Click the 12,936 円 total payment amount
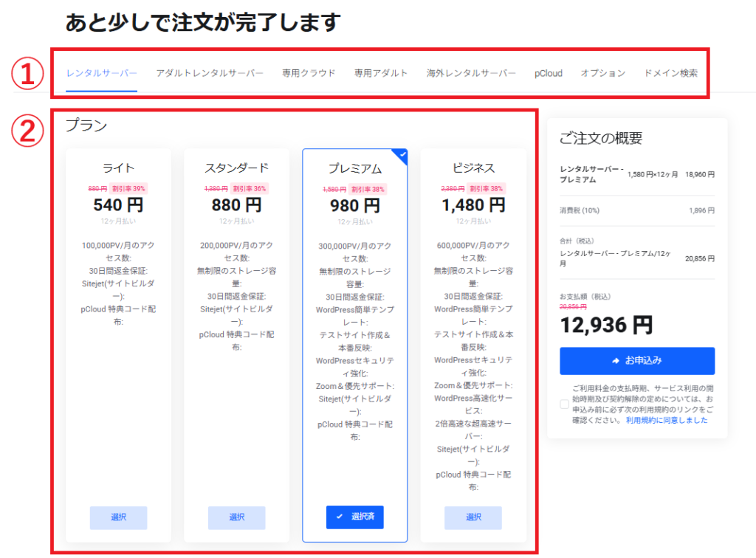 point(606,325)
